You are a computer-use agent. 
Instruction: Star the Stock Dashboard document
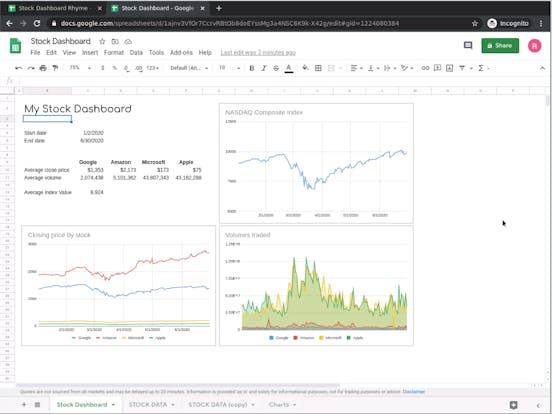pyautogui.click(x=102, y=42)
